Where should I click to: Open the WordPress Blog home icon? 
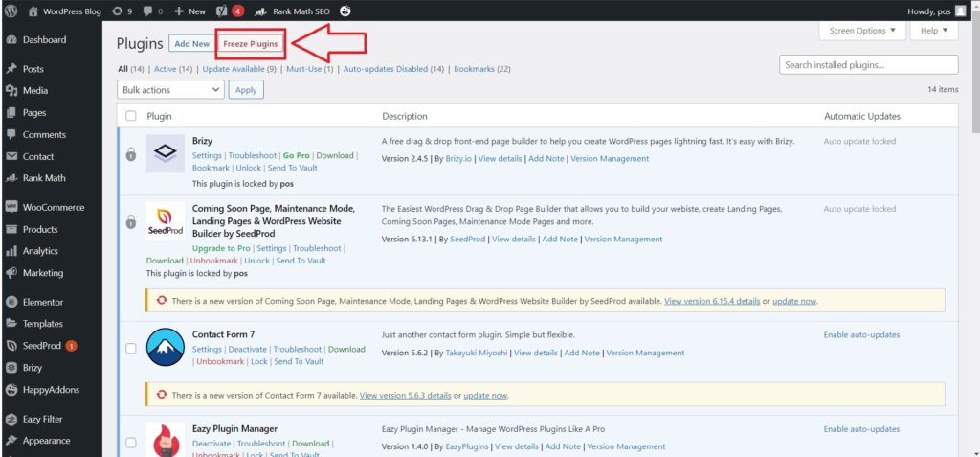click(33, 11)
